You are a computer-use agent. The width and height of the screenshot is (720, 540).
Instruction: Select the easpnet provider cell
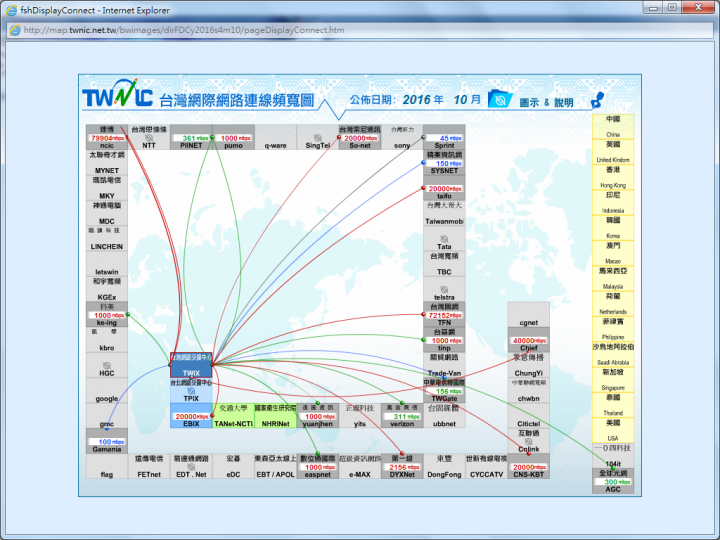pos(318,466)
